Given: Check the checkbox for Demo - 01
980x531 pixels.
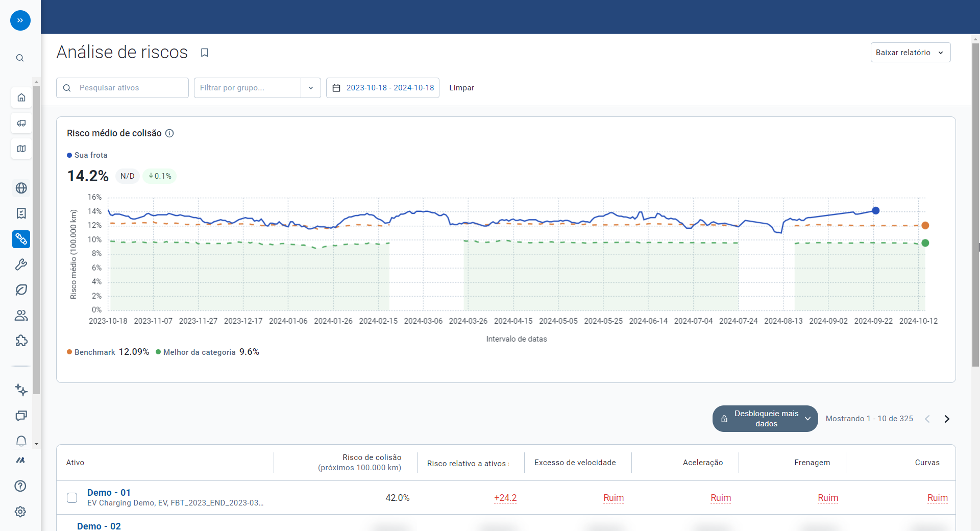Looking at the screenshot, I should [72, 498].
